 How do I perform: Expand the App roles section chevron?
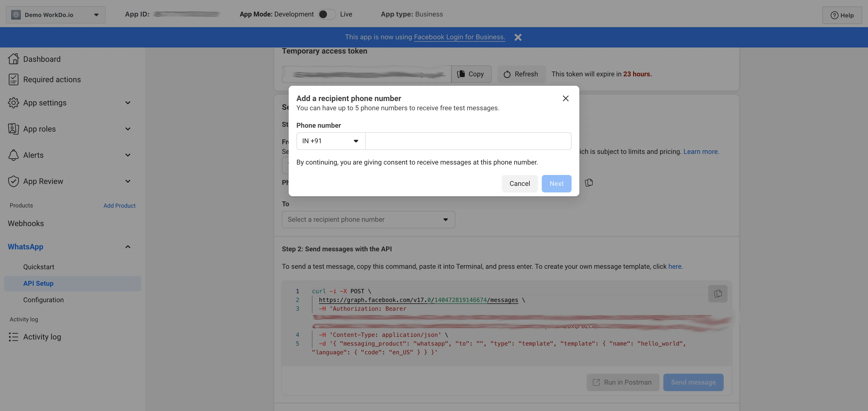tap(128, 129)
